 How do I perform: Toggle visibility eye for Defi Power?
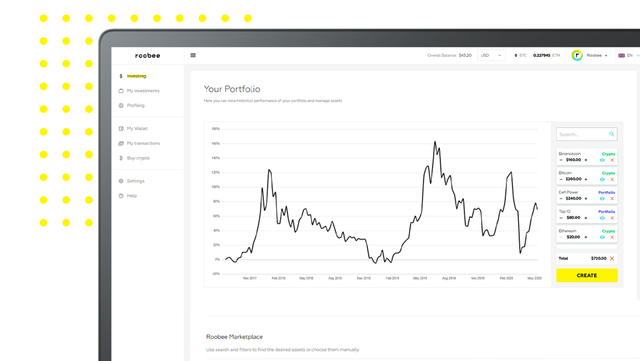pos(602,198)
